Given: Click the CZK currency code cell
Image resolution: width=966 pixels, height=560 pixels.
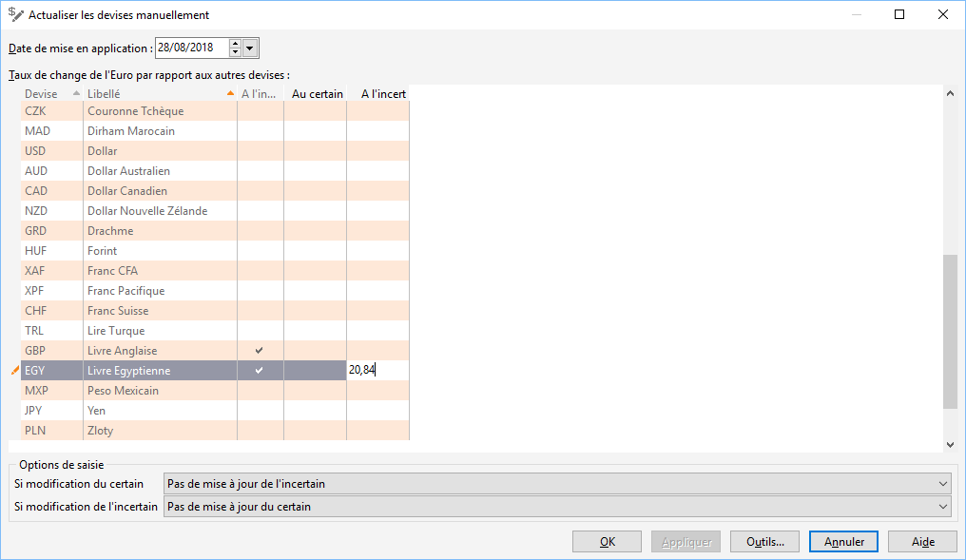Looking at the screenshot, I should click(51, 111).
